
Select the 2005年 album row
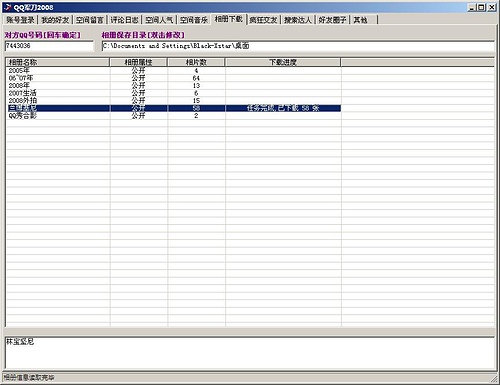click(173, 70)
